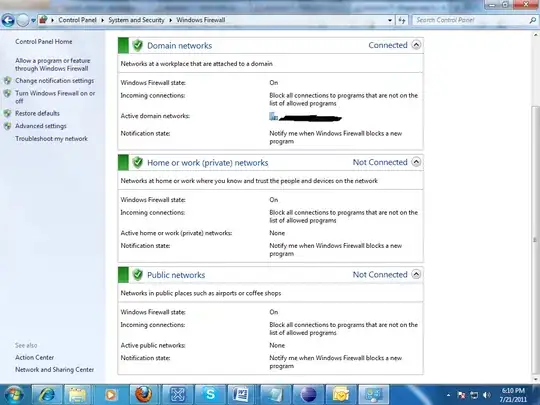
Task: Click 'Networks at a workplace that are attached to a domain'
Action: [196, 64]
